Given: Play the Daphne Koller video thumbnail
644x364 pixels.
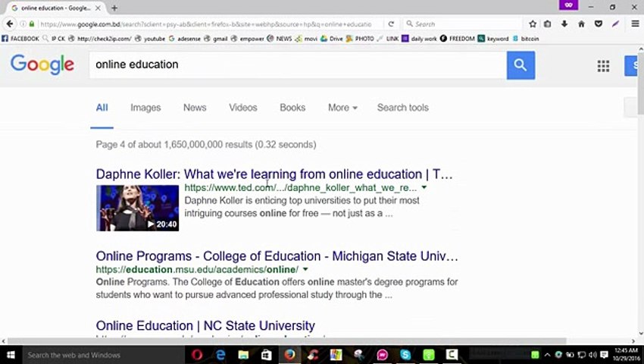Looking at the screenshot, I should tap(138, 208).
